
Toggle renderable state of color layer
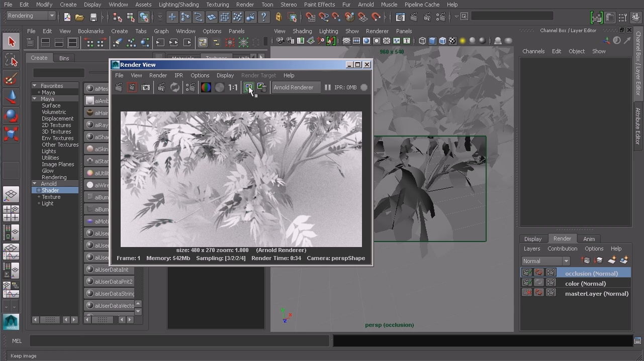click(x=527, y=283)
